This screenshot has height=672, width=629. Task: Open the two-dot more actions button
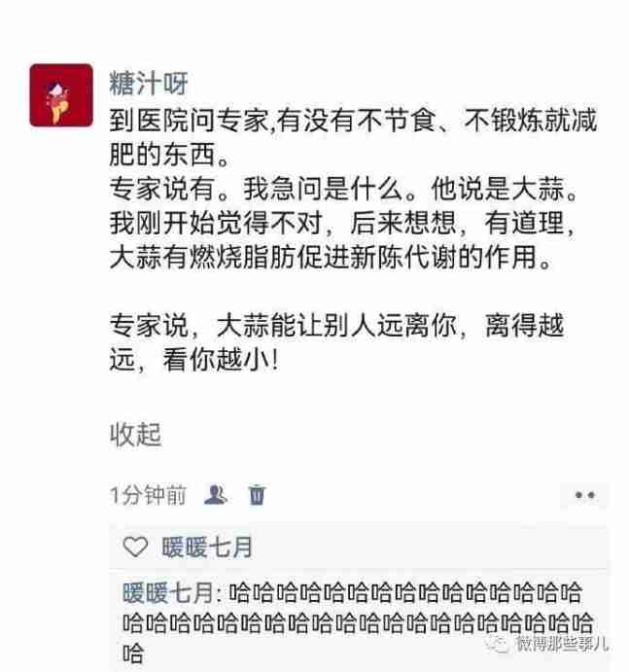[x=584, y=495]
